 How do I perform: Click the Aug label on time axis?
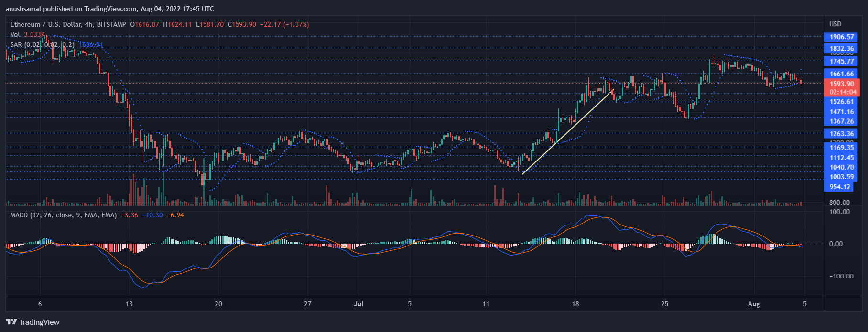tap(754, 304)
